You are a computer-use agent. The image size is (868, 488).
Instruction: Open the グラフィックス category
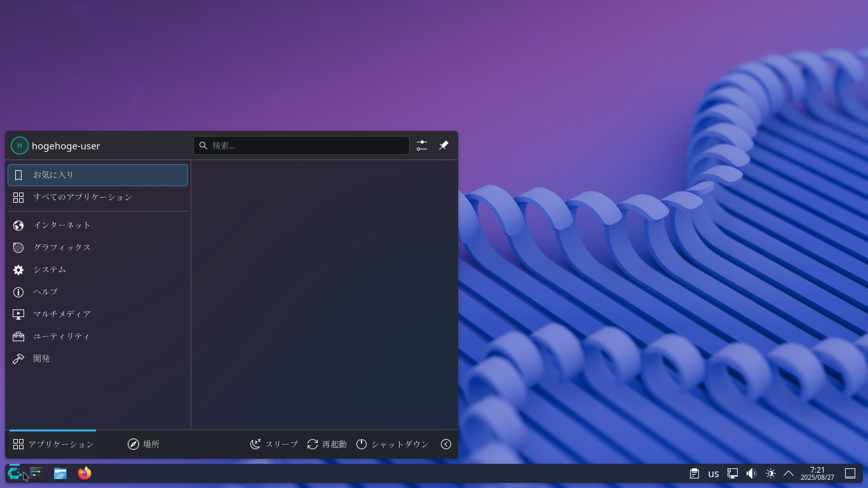[98, 247]
